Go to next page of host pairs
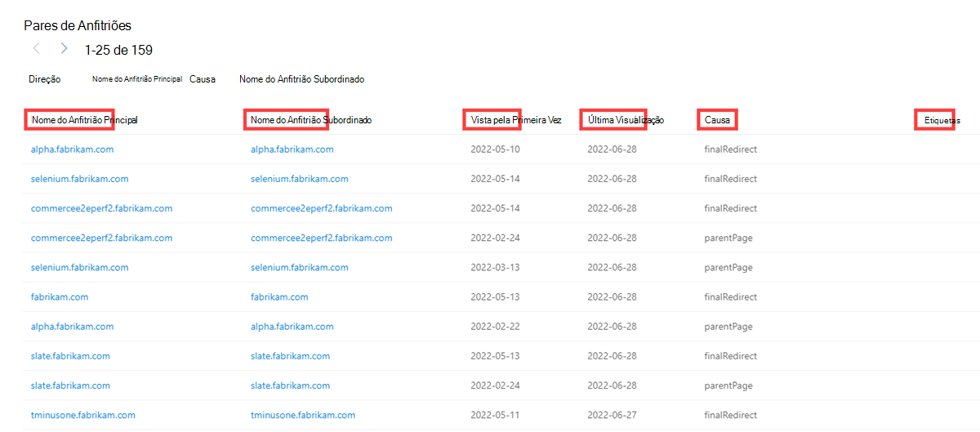The image size is (980, 432). pyautogui.click(x=64, y=49)
